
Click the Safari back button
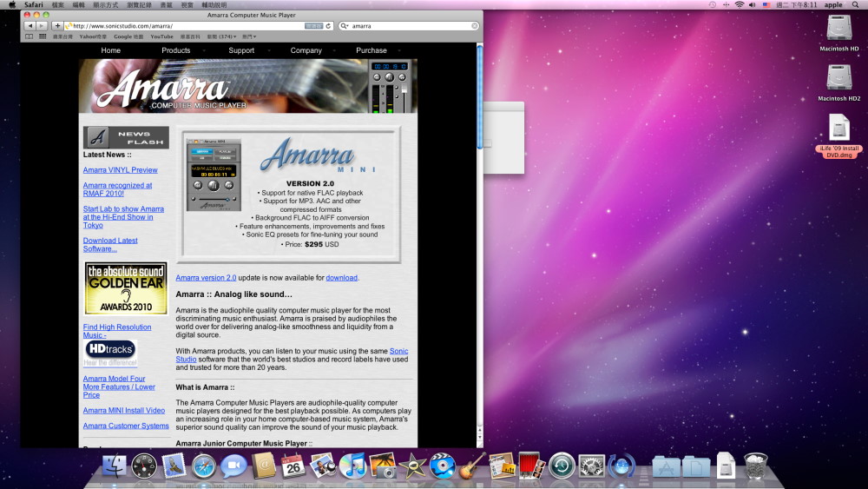(30, 25)
